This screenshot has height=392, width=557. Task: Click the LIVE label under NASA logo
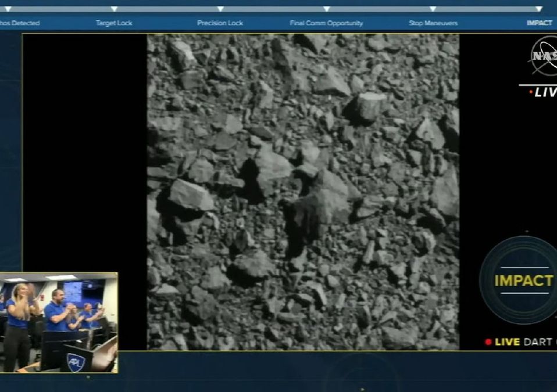[545, 92]
